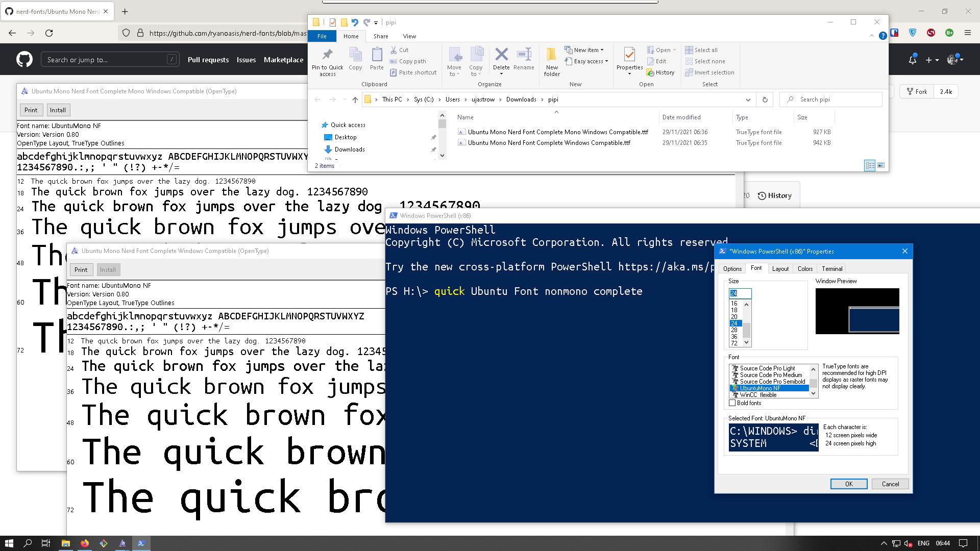
Task: Expand the New item dropdown
Action: (x=602, y=50)
